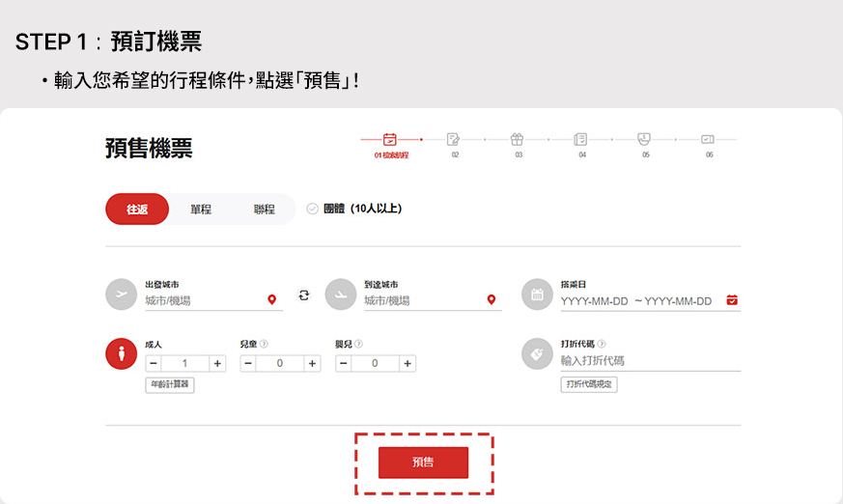The image size is (843, 504).
Task: Increase infant count with plus button
Action: point(407,364)
